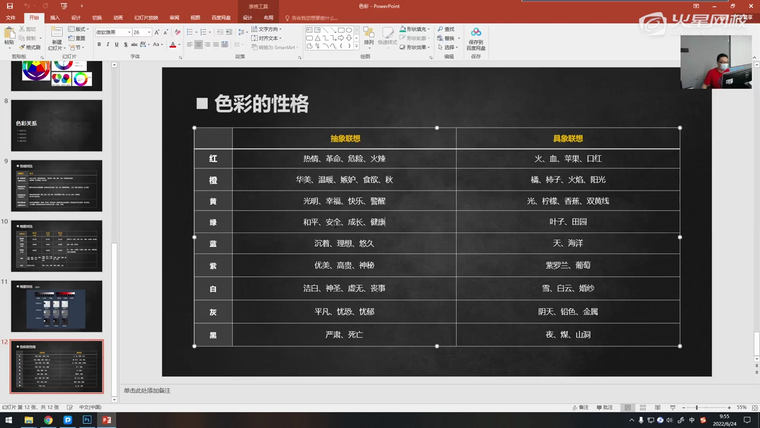Image resolution: width=760 pixels, height=428 pixels.
Task: Open the font name dropdown
Action: [x=128, y=32]
